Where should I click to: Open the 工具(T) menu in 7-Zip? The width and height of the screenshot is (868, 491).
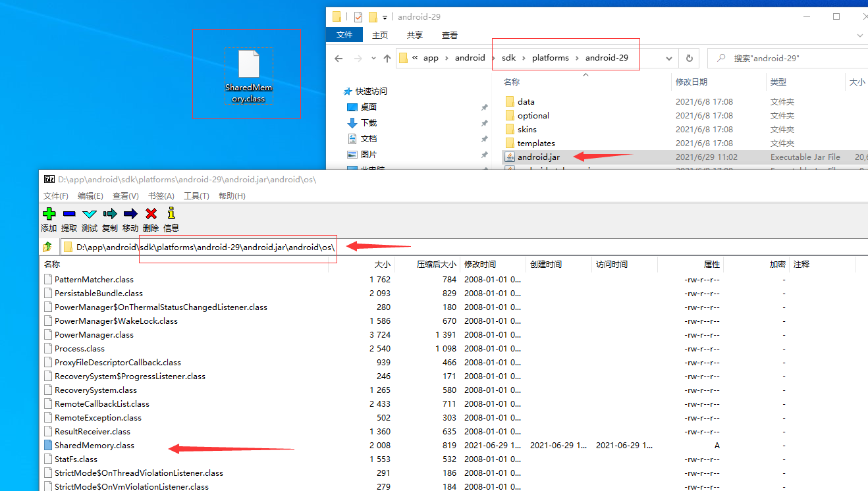click(x=196, y=196)
